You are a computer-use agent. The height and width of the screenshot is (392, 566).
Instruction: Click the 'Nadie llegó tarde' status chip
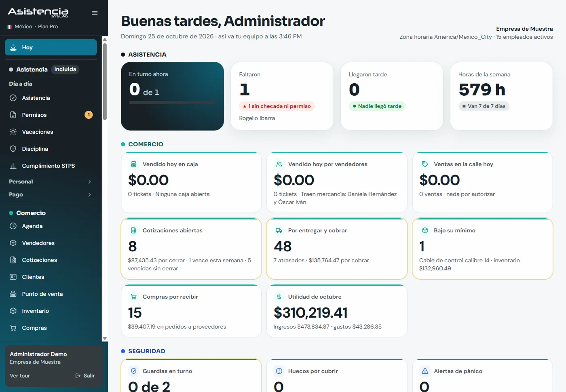coord(377,106)
